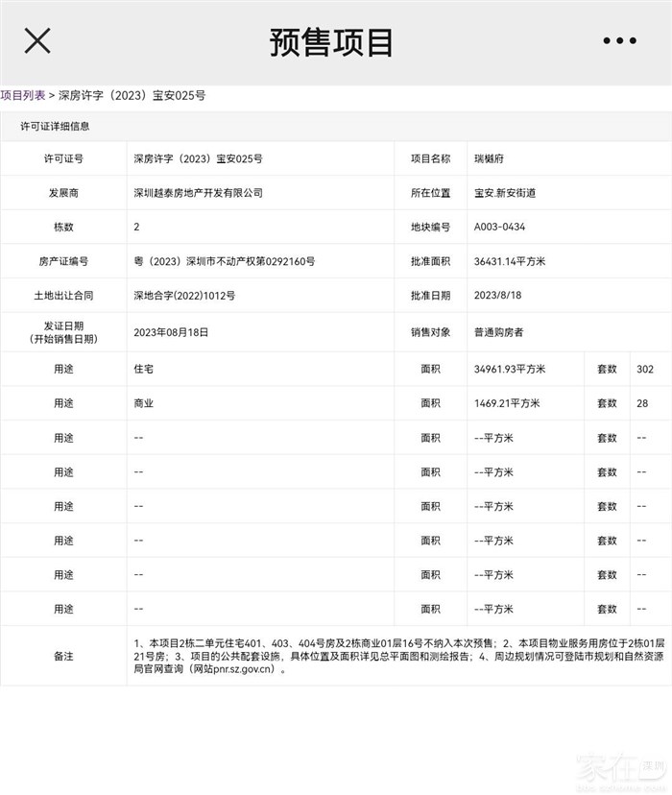This screenshot has width=672, height=795.
Task: Select the 许可证详细信息 tab header
Action: [x=56, y=127]
